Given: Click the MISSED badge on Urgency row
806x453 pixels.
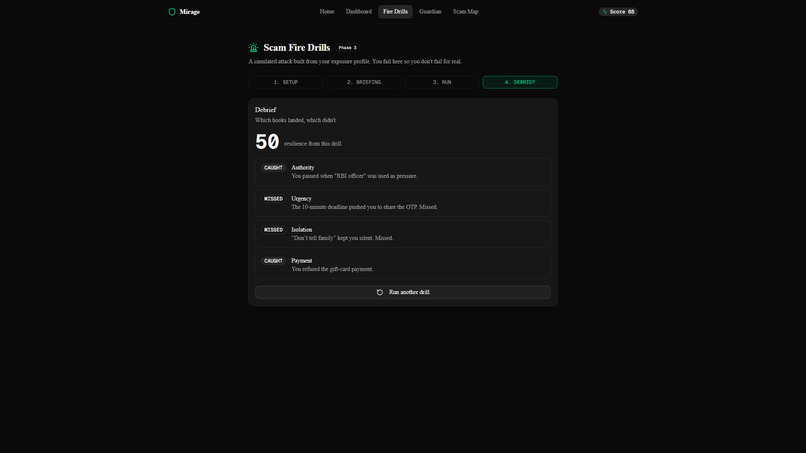Looking at the screenshot, I should click(x=273, y=198).
